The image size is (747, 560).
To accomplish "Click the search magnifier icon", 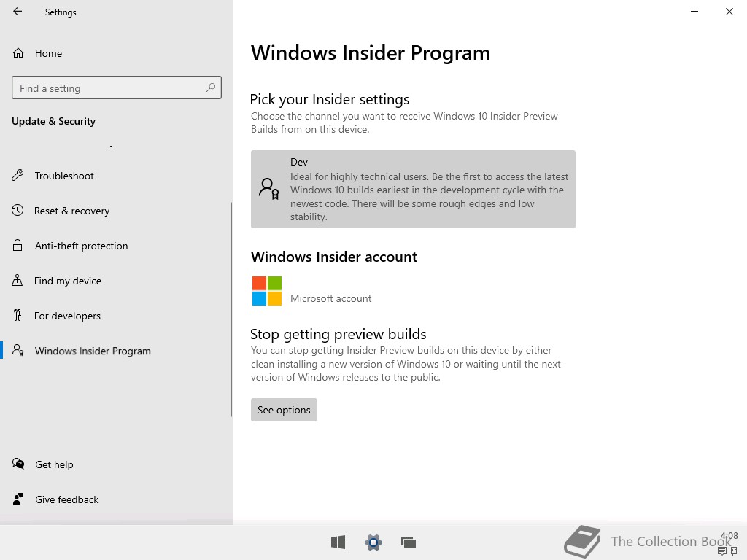I will click(x=211, y=87).
